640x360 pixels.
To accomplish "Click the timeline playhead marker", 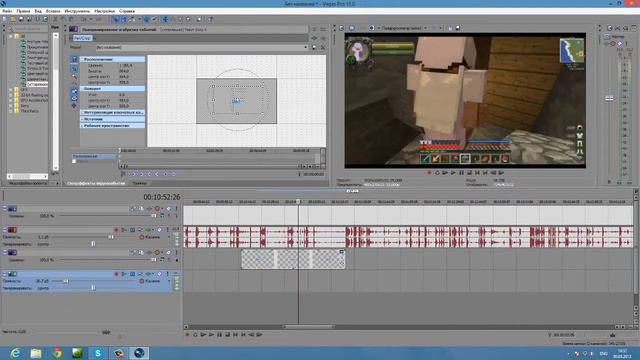I will click(x=298, y=202).
